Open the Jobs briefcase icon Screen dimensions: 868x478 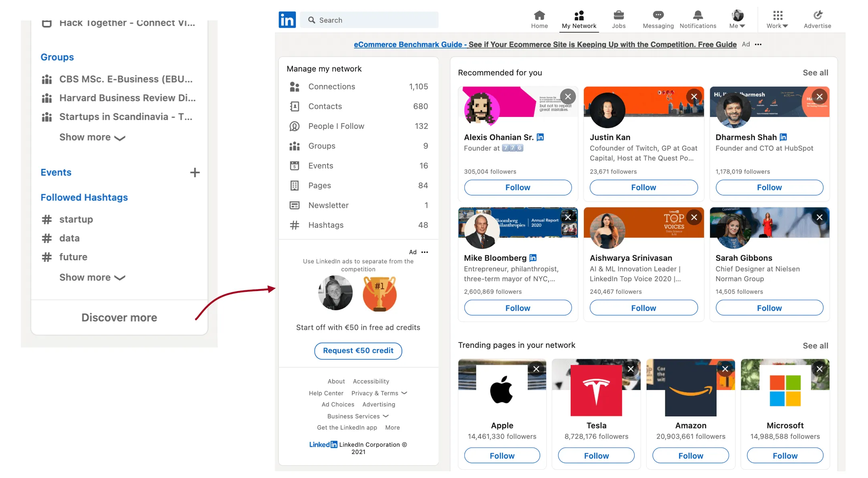point(618,15)
